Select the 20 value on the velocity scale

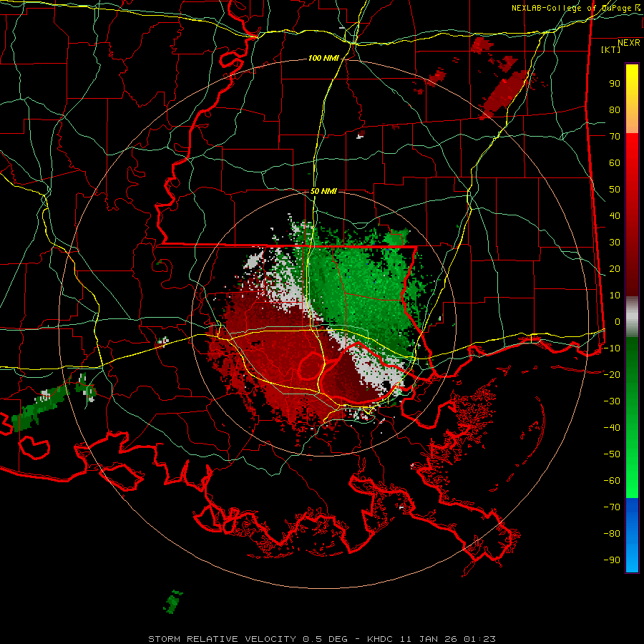click(x=615, y=269)
